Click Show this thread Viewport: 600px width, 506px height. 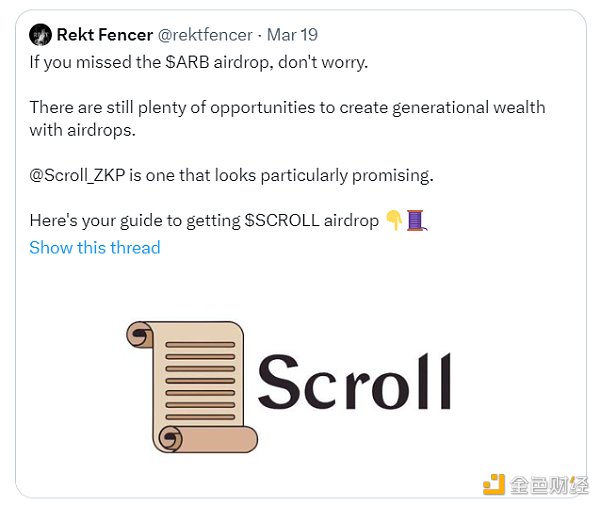pyautogui.click(x=95, y=247)
